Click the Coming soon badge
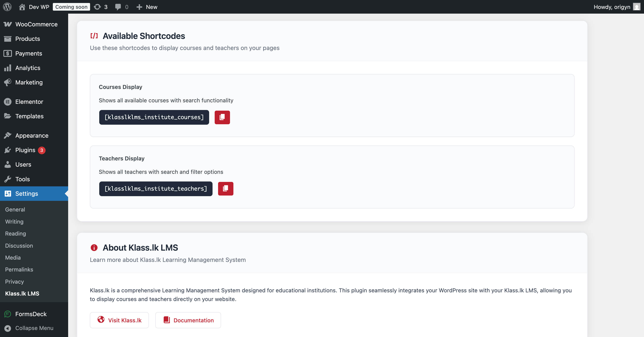 coord(71,7)
